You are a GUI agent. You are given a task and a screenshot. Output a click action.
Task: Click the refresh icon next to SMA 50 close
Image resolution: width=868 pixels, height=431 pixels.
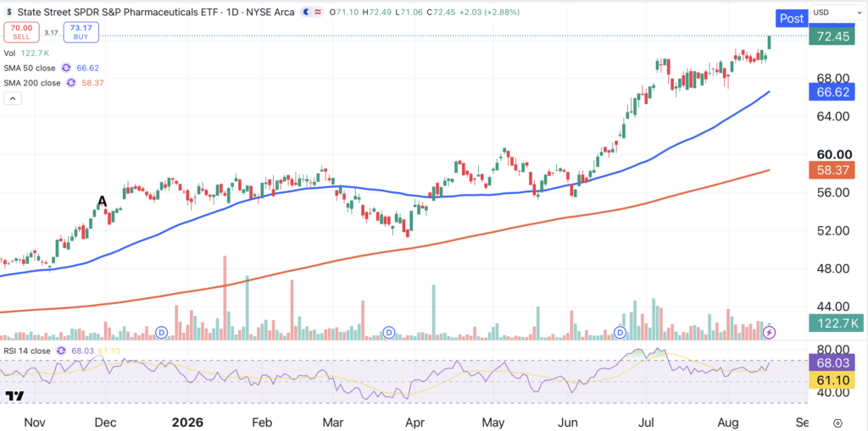[x=66, y=68]
